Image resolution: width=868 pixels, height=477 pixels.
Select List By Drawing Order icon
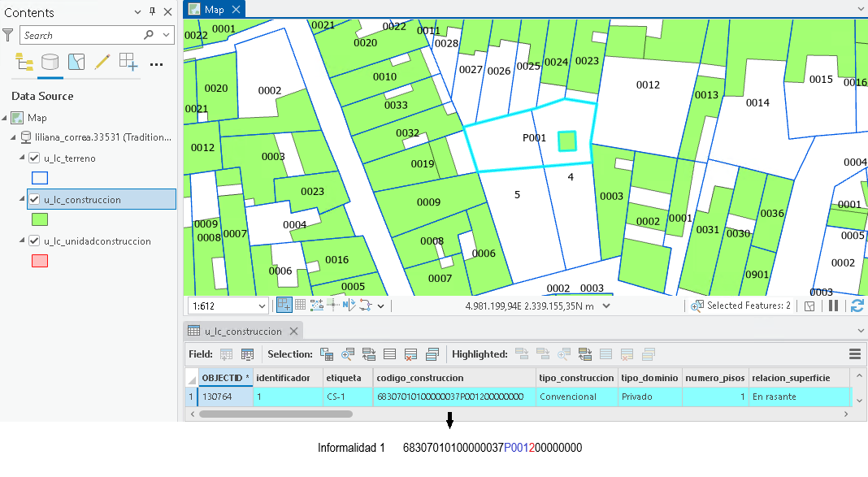24,62
